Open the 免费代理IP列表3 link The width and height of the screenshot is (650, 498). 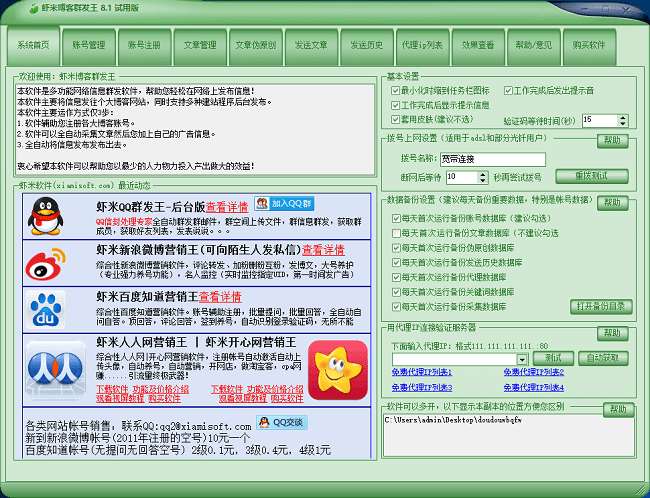422,388
